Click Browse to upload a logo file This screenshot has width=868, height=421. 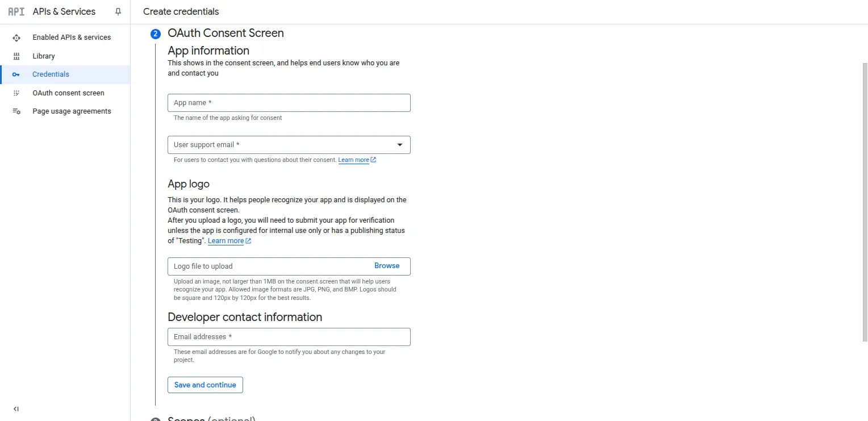[x=387, y=265]
